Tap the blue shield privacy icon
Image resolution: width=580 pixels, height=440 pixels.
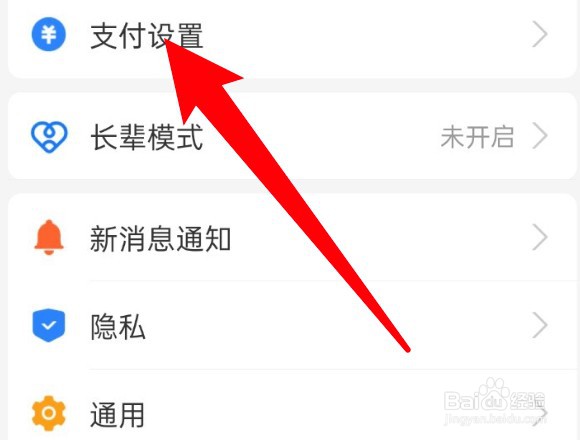(48, 325)
